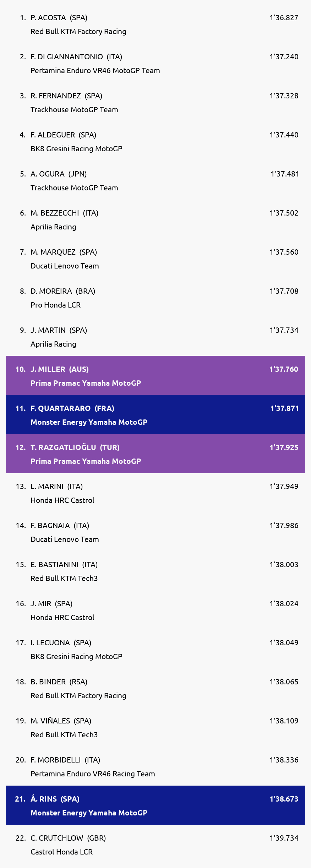Click F. QUARTARARO highlighted entry

coord(155,414)
